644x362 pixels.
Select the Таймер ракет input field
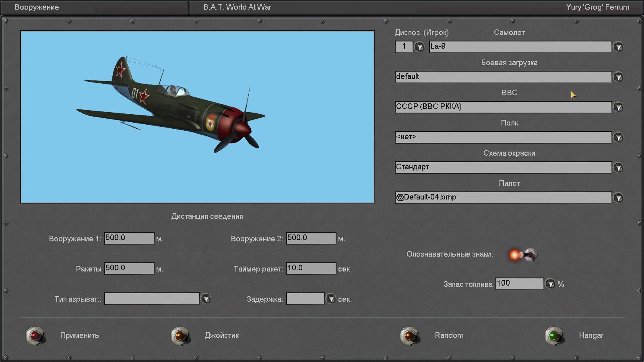coord(311,268)
